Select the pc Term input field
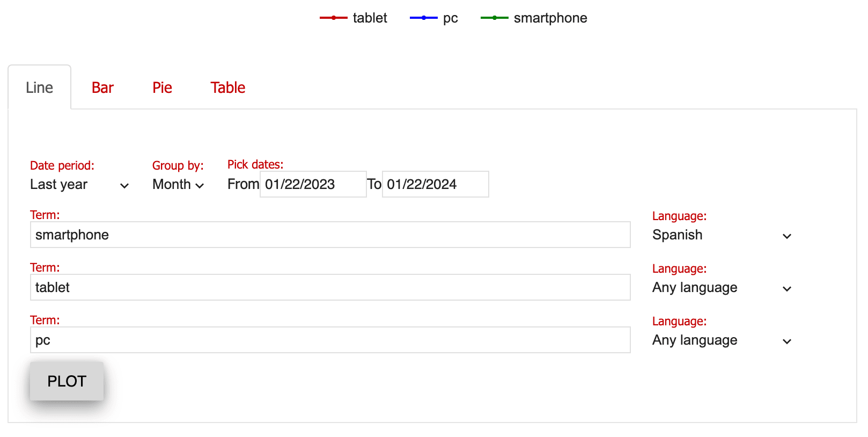 coord(330,340)
